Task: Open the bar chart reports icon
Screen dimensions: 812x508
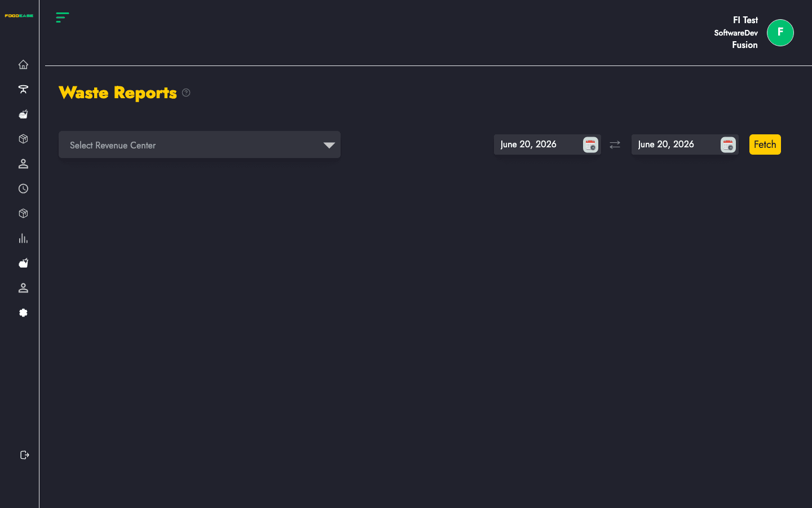Action: click(23, 238)
